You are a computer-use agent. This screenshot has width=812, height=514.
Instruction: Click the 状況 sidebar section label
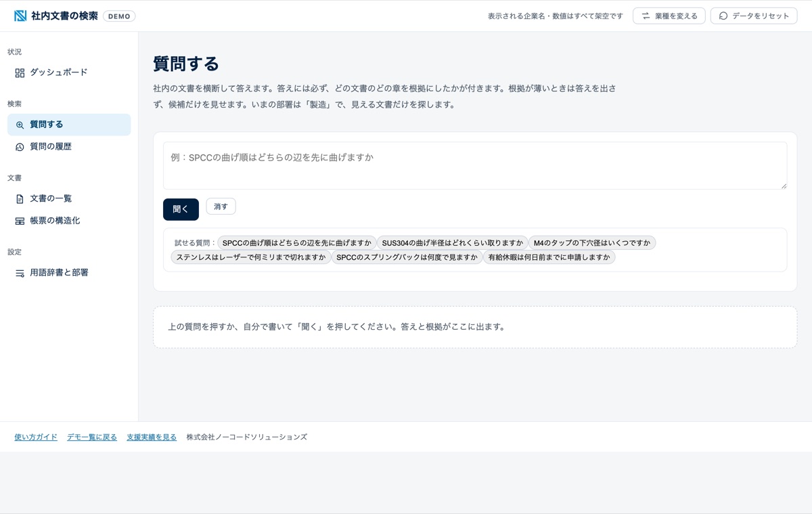tap(15, 52)
